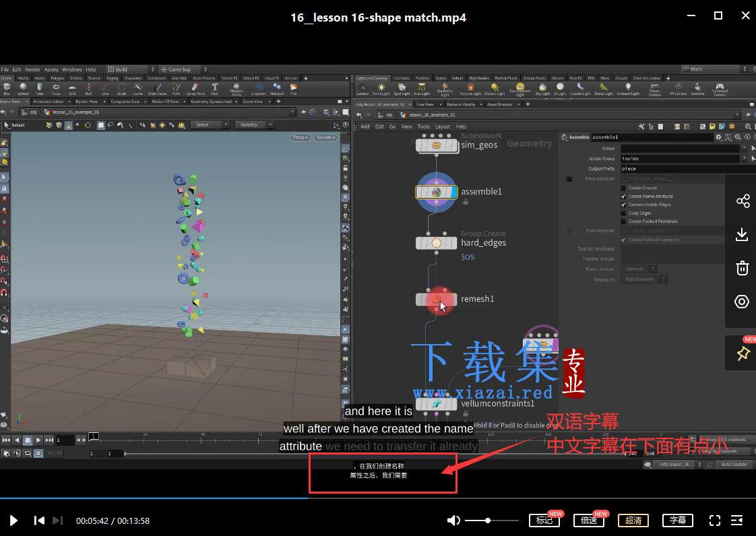Click the sim_geos subnetwork node
Viewport: 756px width, 536px height.
click(437, 145)
